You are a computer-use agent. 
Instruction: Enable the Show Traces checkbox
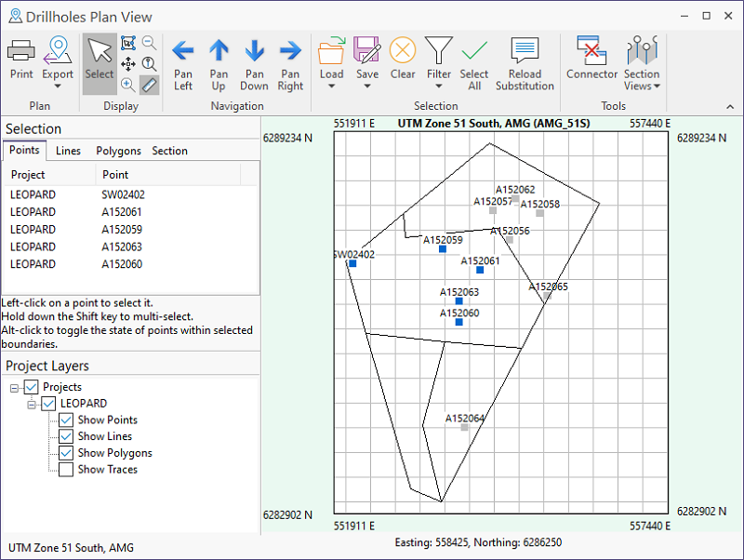click(66, 471)
